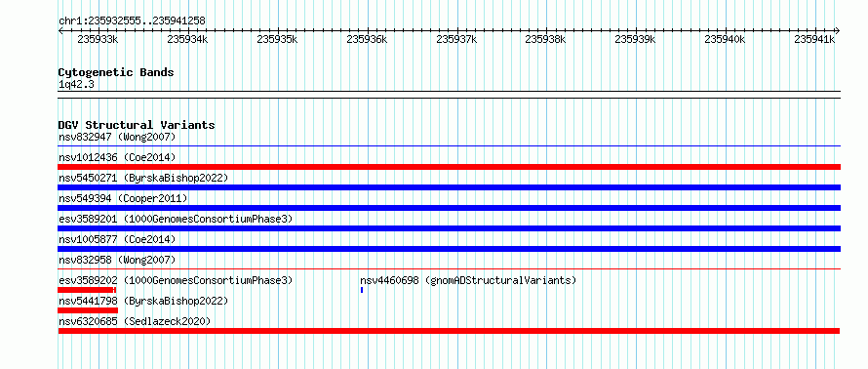Open nsv4460698 (gnomADStructuralVariants) label
Image resolution: width=868 pixels, height=369 pixels.
click(x=468, y=280)
